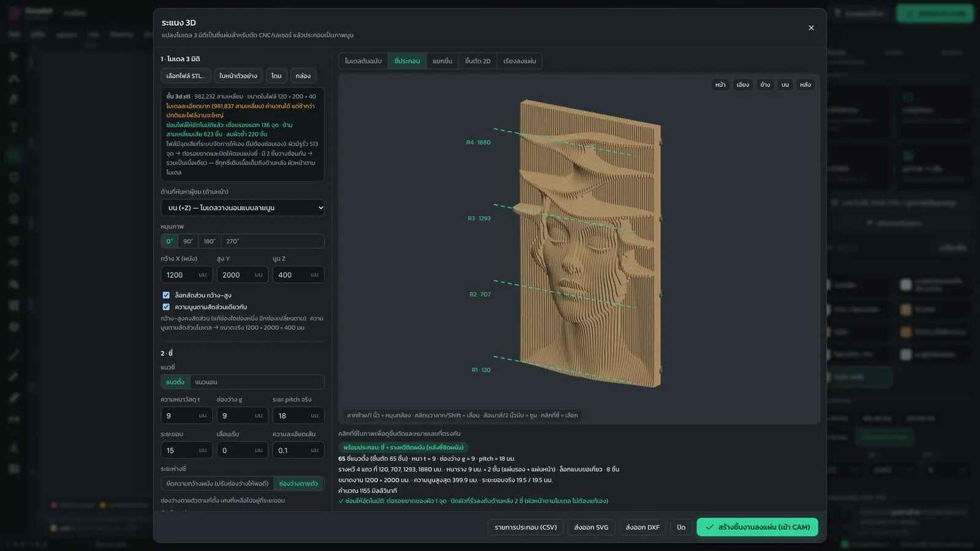The image size is (980, 551).
Task: Click the สูง Y field showing 2000
Action: pyautogui.click(x=242, y=275)
